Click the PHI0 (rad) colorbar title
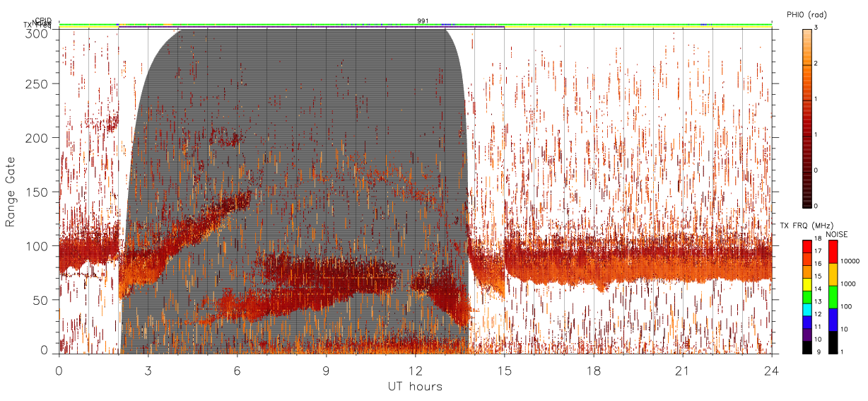Screen dimensions: 868x401 pos(807,15)
